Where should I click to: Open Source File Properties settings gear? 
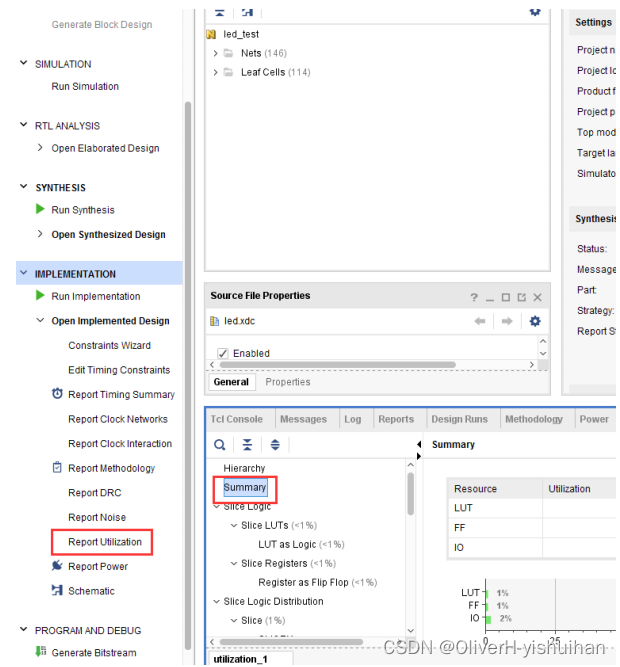(535, 321)
